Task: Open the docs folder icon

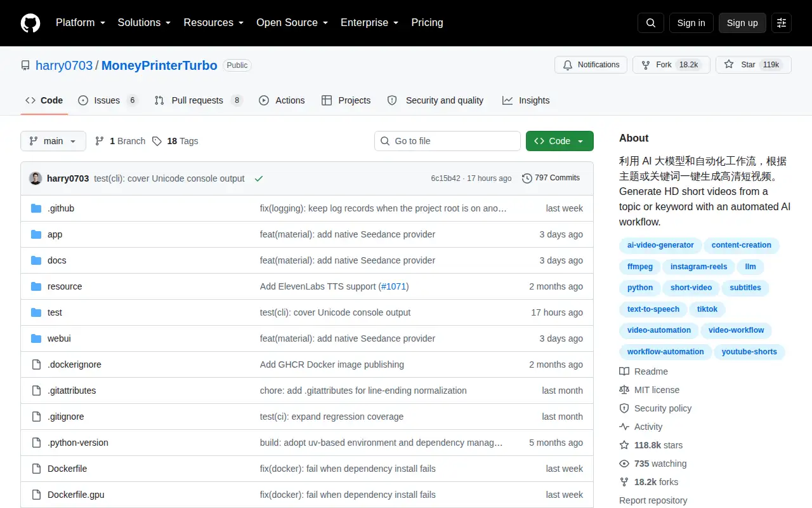Action: click(36, 260)
